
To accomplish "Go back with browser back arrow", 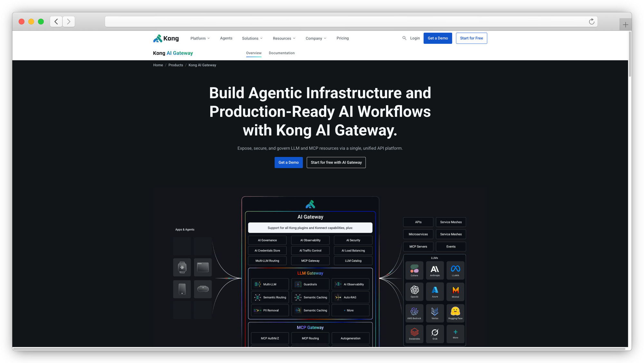I will [56, 22].
